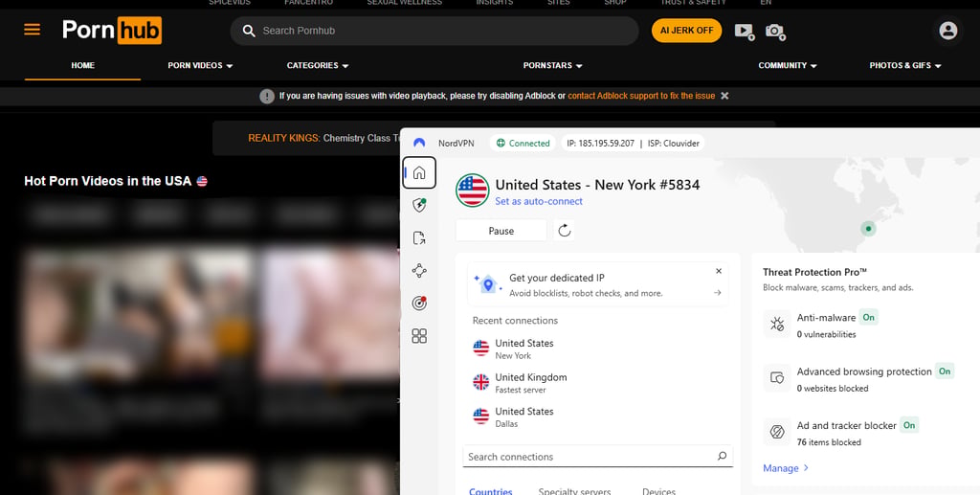The width and height of the screenshot is (980, 495).
Task: Click the IP: 185.195.59.207 text
Action: (x=601, y=143)
